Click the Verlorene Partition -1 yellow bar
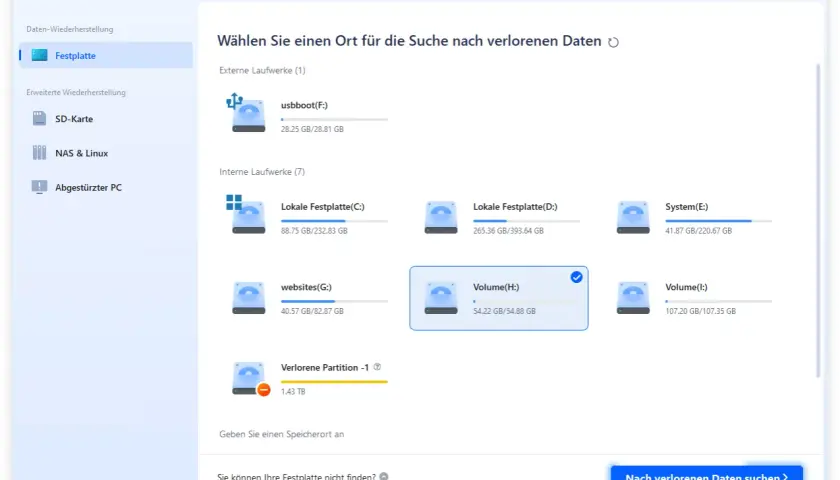840x480 pixels. click(334, 382)
